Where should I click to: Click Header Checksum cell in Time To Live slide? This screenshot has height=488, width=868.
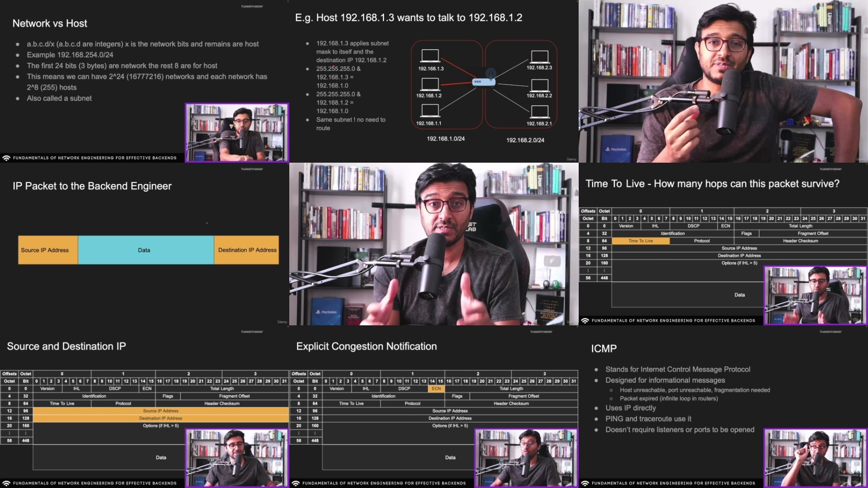(x=800, y=241)
